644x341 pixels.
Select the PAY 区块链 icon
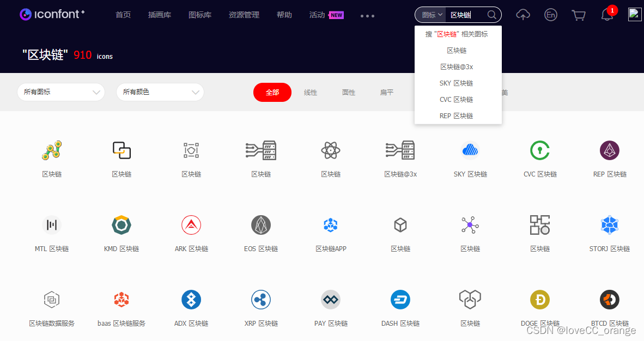pos(331,300)
